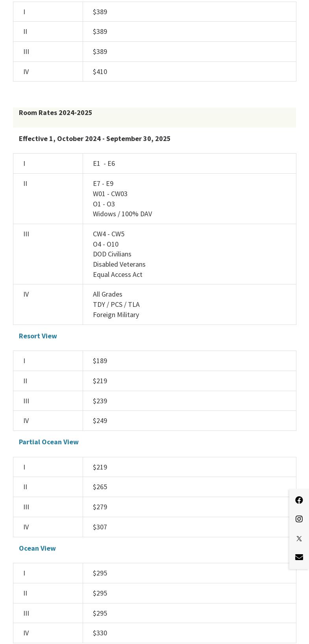The height and width of the screenshot is (644, 309).
Task: Click the $265 Partial Ocean View rate
Action: click(100, 487)
